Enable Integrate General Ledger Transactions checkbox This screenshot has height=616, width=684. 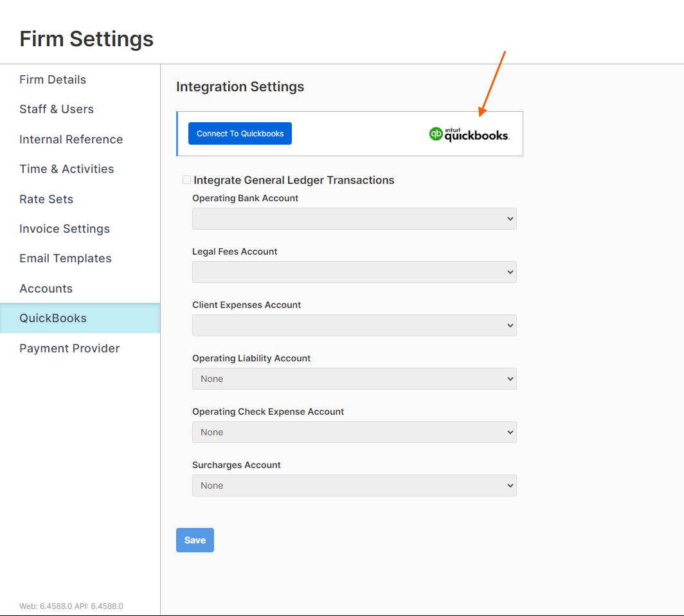(186, 180)
